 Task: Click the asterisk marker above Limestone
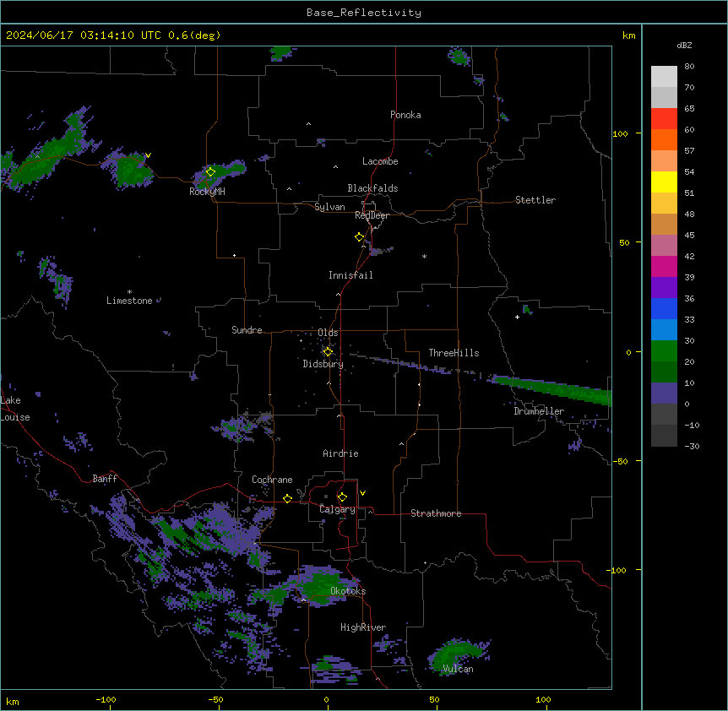[129, 292]
